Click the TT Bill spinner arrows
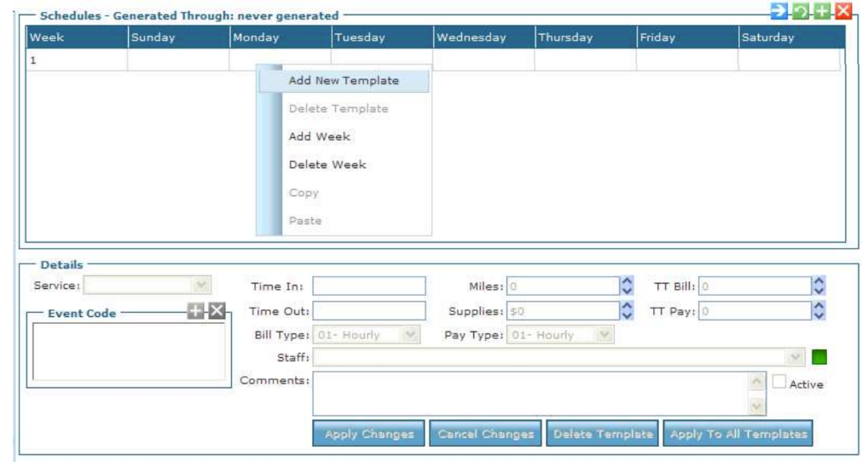 [819, 286]
